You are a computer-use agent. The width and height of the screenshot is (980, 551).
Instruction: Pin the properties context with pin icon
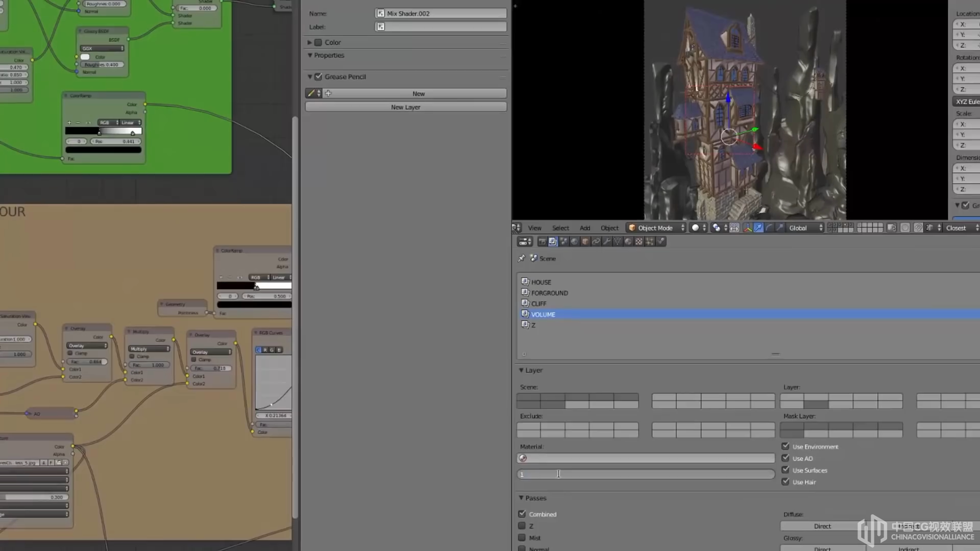tap(521, 259)
